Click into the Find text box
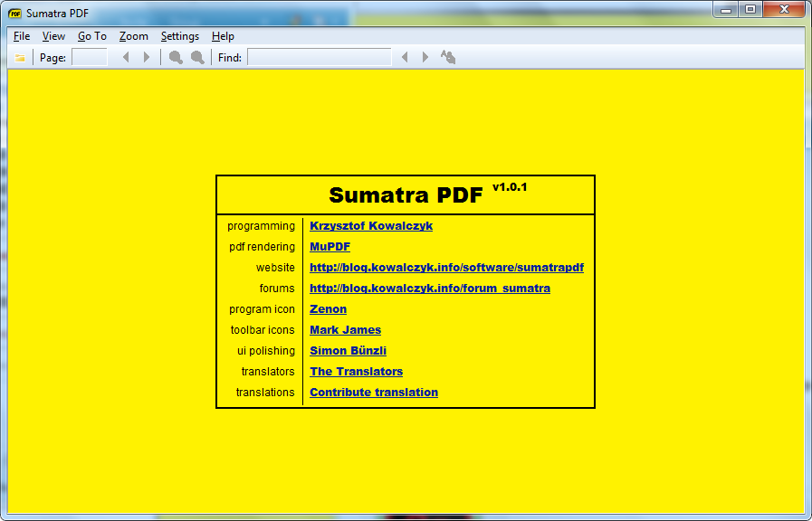The image size is (812, 521). pyautogui.click(x=320, y=57)
